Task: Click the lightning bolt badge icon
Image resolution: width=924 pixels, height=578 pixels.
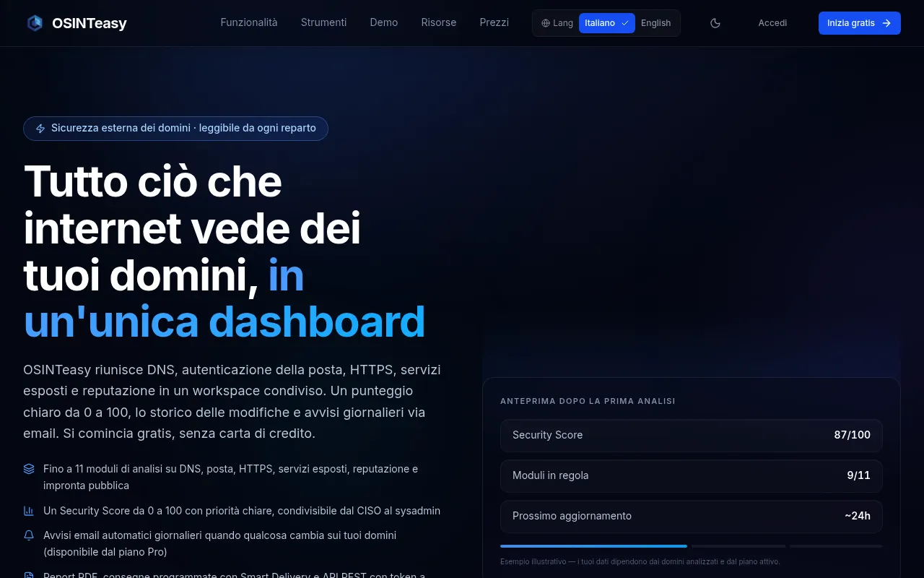Action: [x=40, y=129]
